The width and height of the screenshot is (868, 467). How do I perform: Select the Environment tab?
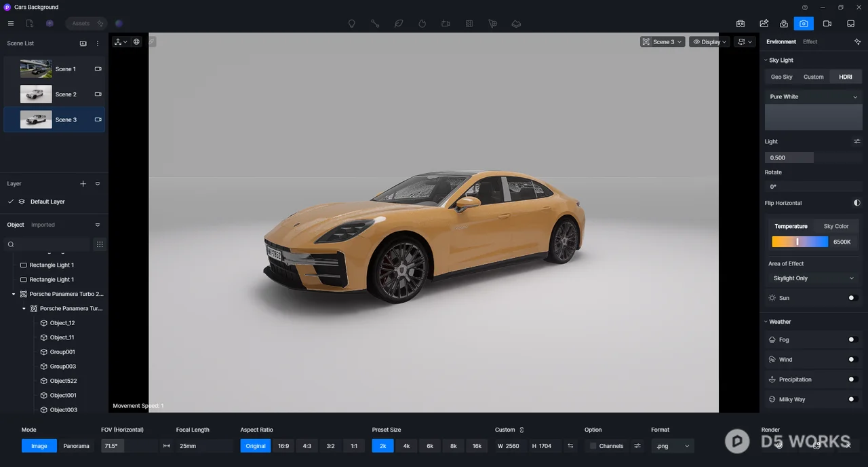(781, 42)
